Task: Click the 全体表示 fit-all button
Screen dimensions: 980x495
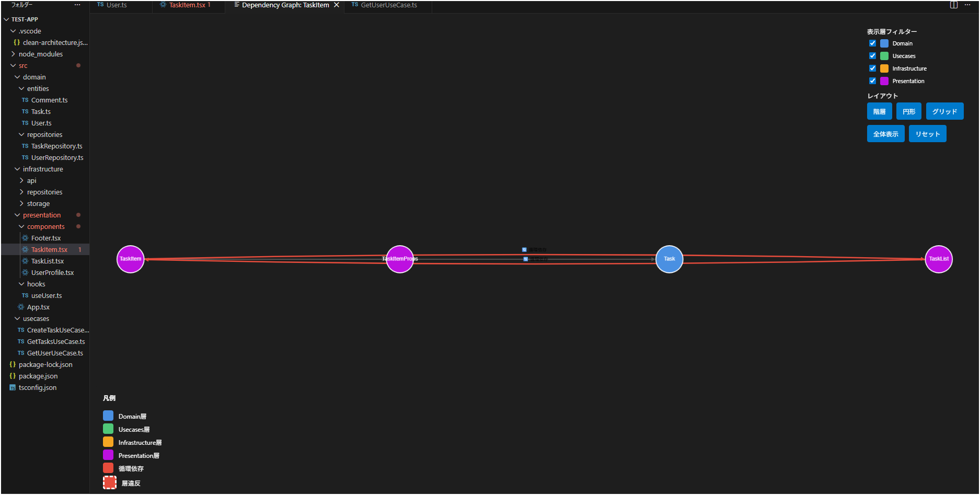Action: [886, 134]
